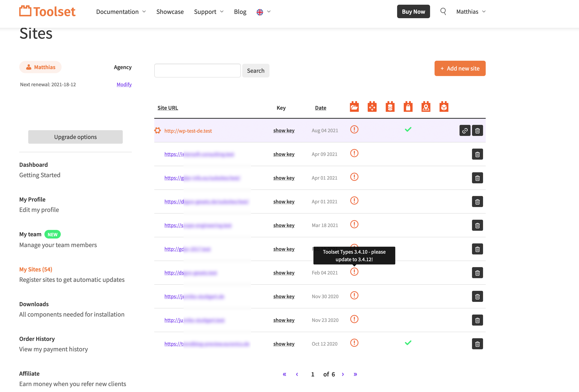Show key for Oct 12 2020 site
The image size is (579, 392).
[284, 344]
